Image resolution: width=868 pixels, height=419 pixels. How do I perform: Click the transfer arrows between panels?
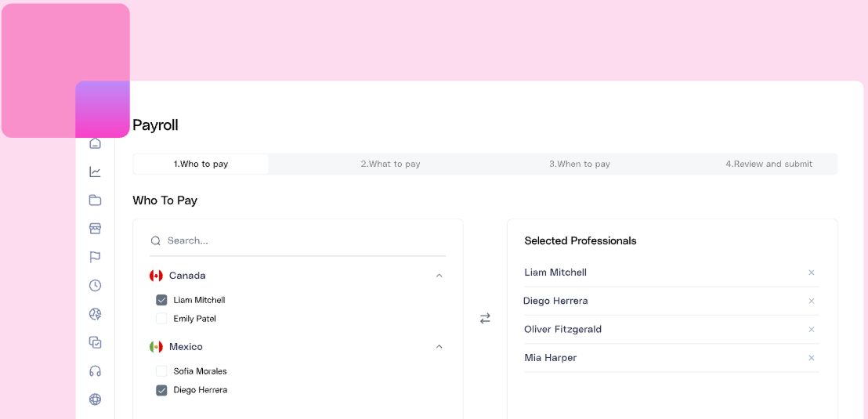(485, 318)
